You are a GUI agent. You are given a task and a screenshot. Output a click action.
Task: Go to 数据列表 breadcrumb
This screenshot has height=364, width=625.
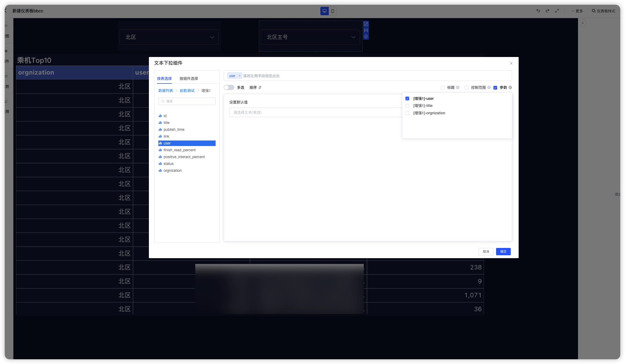pos(166,91)
